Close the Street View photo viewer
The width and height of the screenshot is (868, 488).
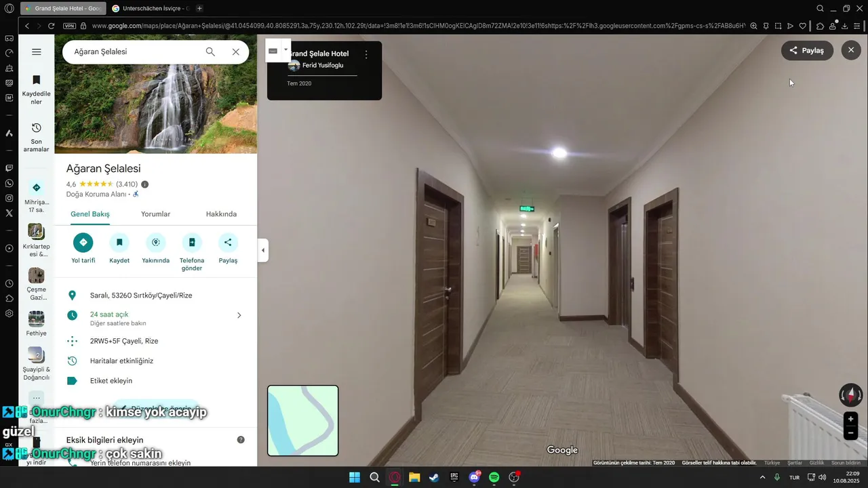pyautogui.click(x=851, y=50)
